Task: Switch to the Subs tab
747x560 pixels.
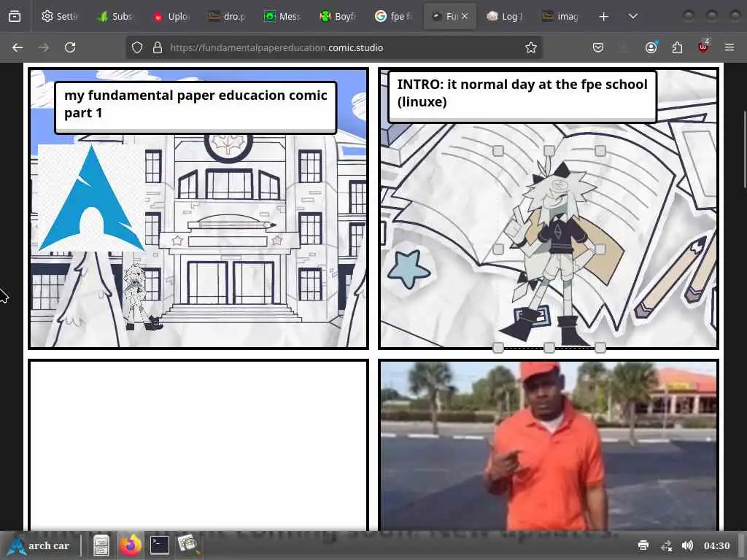Action: [115, 16]
